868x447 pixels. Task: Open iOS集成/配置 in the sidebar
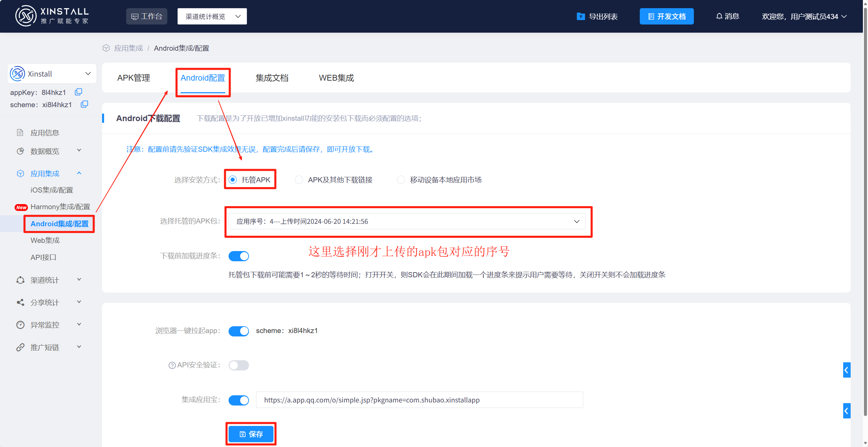click(52, 190)
